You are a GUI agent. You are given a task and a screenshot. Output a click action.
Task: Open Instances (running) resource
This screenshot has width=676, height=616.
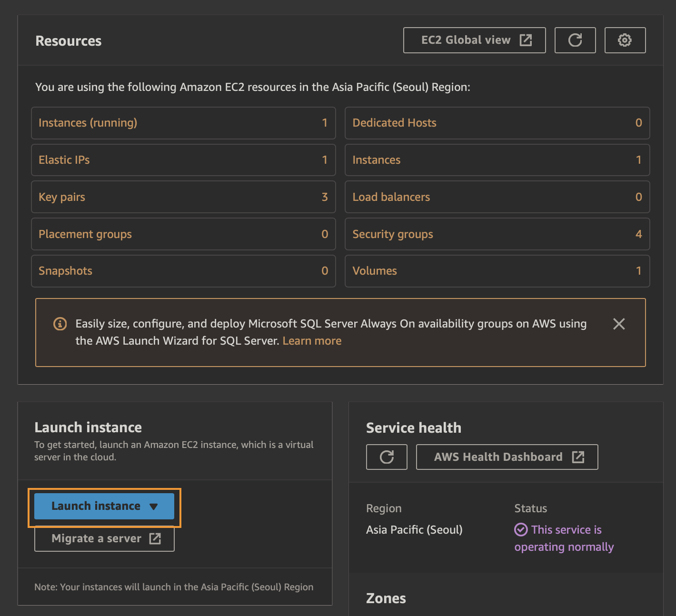coord(183,123)
